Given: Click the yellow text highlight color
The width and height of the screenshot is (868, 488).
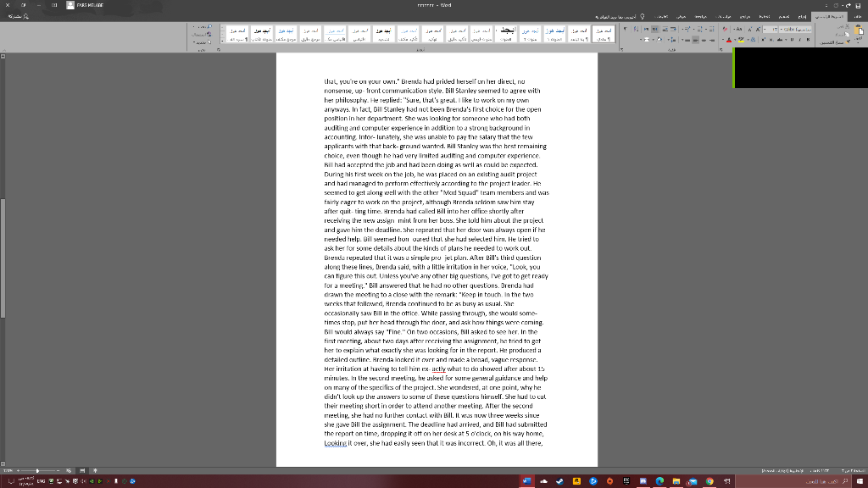Looking at the screenshot, I should pos(741,40).
